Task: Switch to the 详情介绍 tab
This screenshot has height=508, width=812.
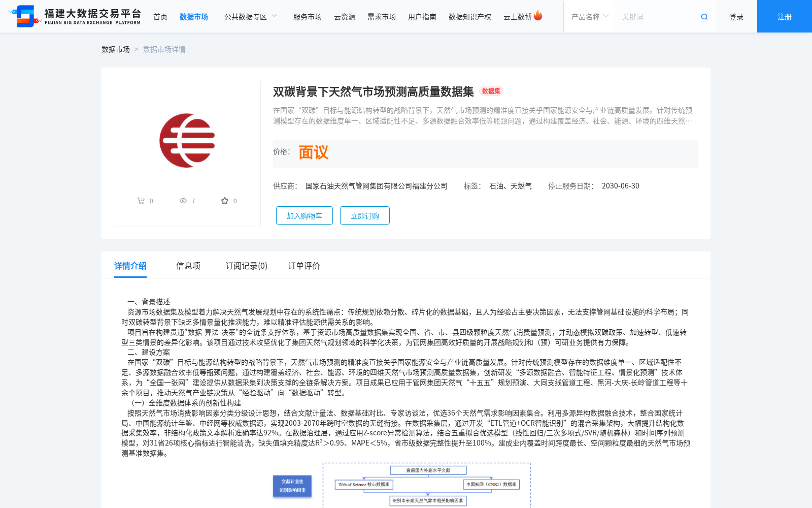Action: 130,266
